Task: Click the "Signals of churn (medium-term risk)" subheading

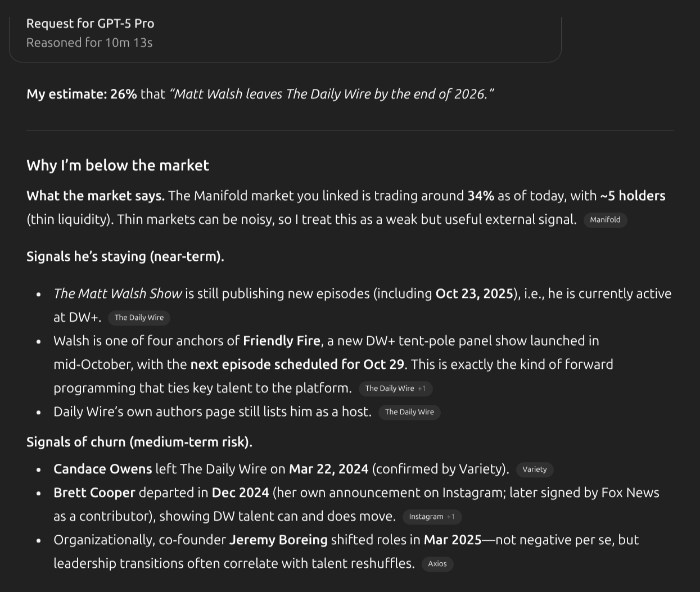Action: click(x=139, y=442)
